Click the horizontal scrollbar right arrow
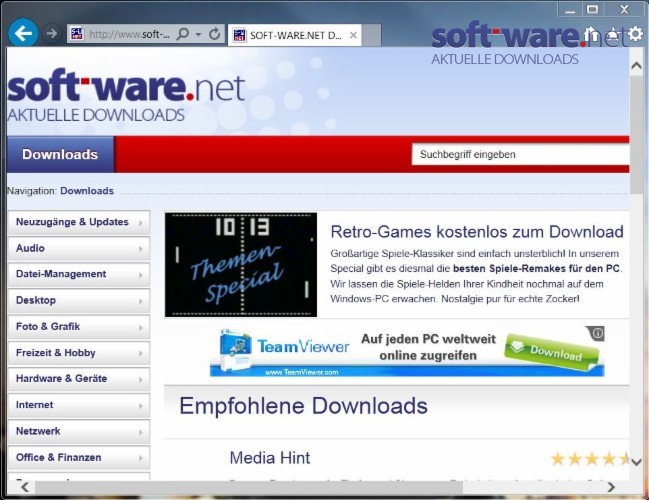 pos(611,487)
